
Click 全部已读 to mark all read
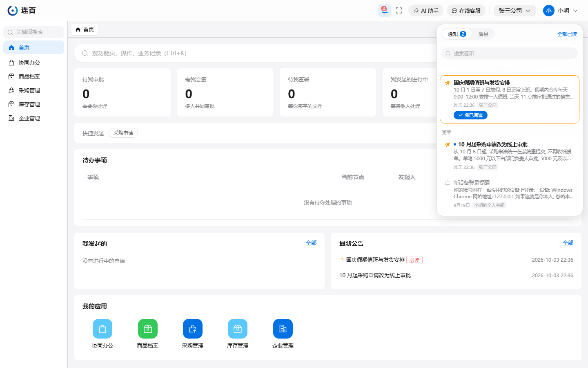[x=567, y=34]
